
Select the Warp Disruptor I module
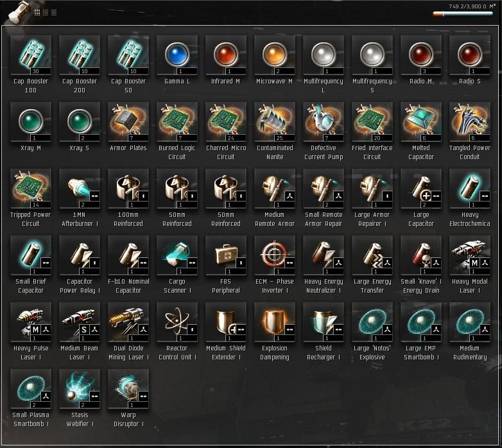click(x=128, y=389)
